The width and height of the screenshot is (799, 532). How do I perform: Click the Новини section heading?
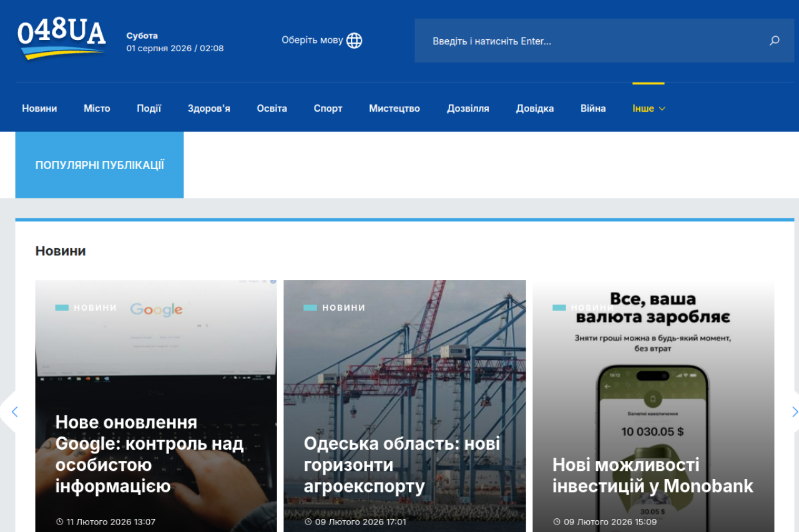point(61,251)
